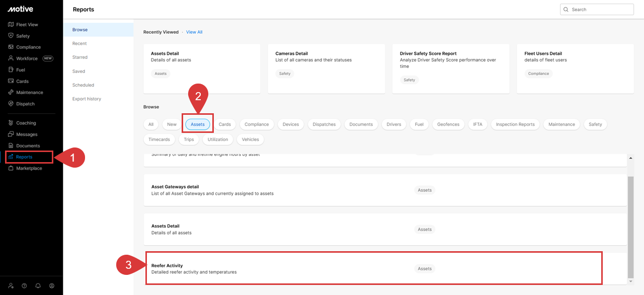Open the user profile icon at bottom
The image size is (644, 295).
(x=51, y=285)
